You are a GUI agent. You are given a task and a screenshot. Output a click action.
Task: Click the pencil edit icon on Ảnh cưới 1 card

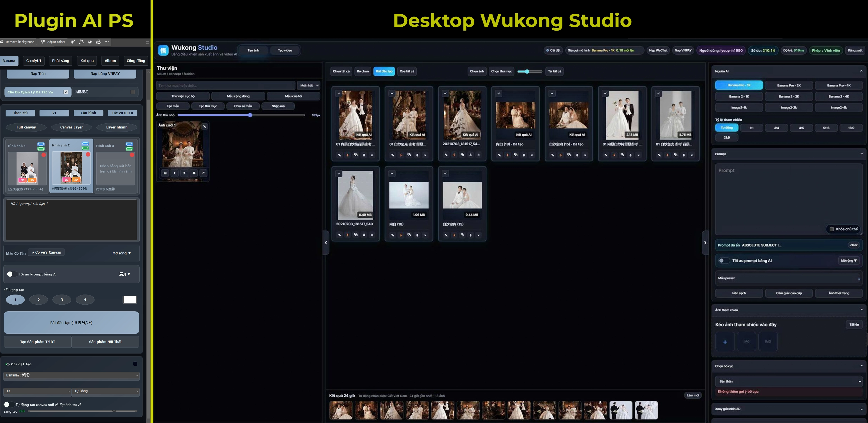click(x=205, y=127)
